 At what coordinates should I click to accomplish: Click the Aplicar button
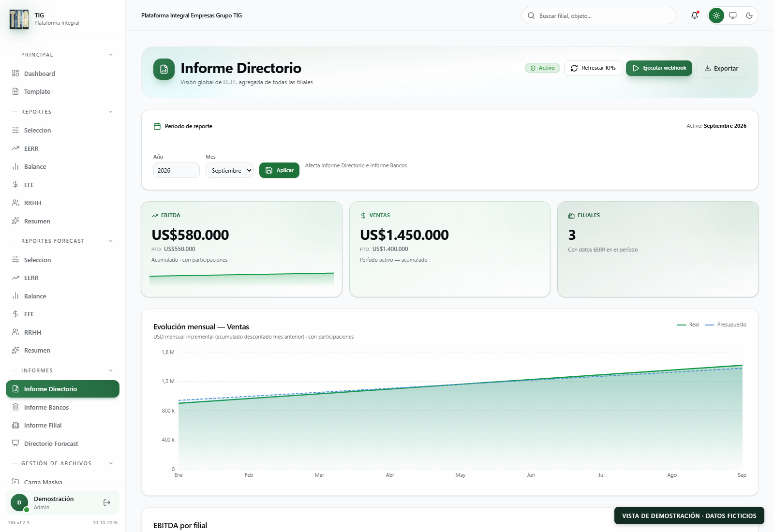279,170
